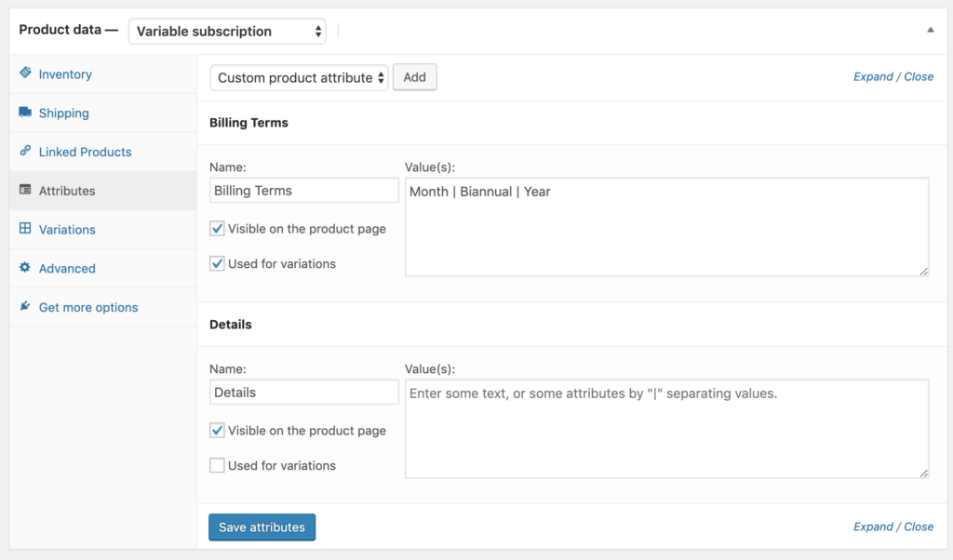Screen dimensions: 953x560
Task: Collapse the Product data panel arrow
Action: click(930, 30)
